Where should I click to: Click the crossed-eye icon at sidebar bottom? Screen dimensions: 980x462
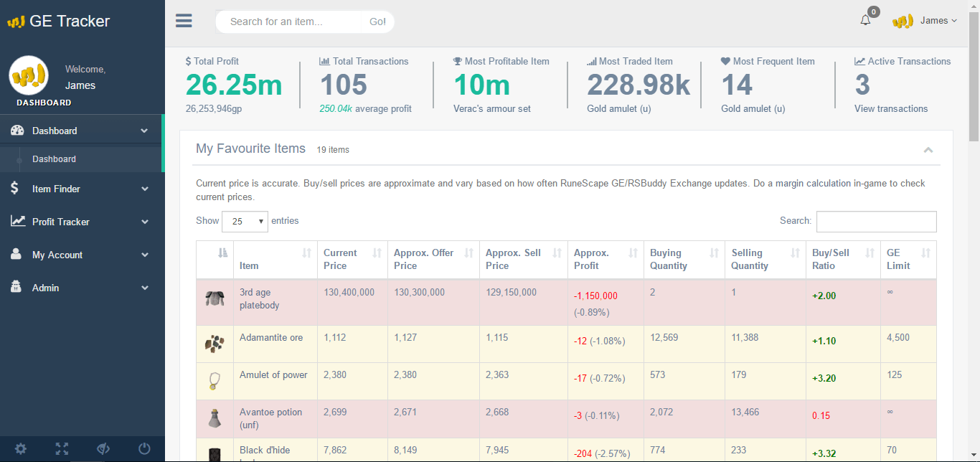click(103, 449)
